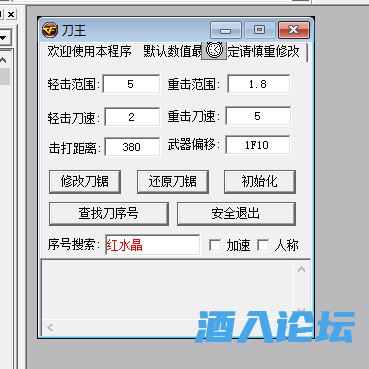Screen dimensions: 369x369
Task: Minimize the 刀王 window
Action: point(226,30)
